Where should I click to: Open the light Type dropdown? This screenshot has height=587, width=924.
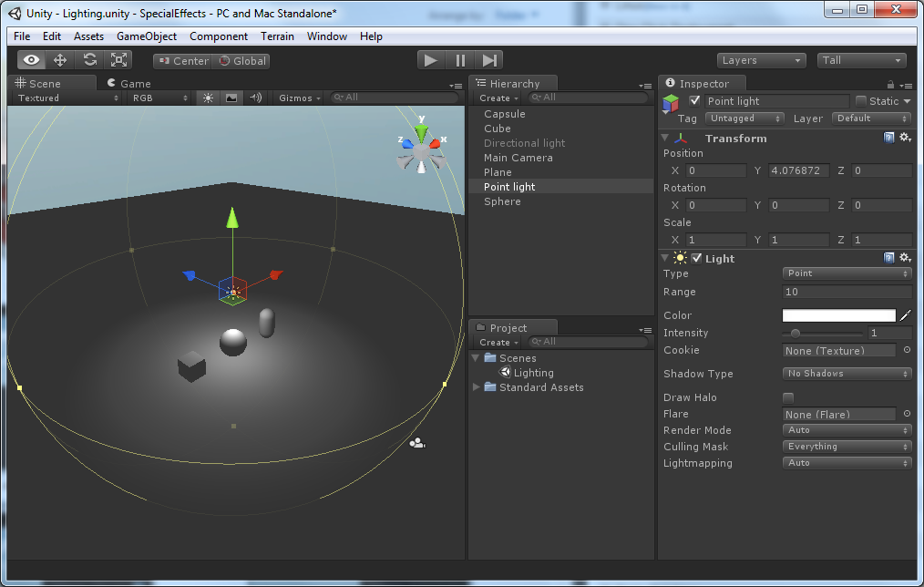(x=847, y=273)
